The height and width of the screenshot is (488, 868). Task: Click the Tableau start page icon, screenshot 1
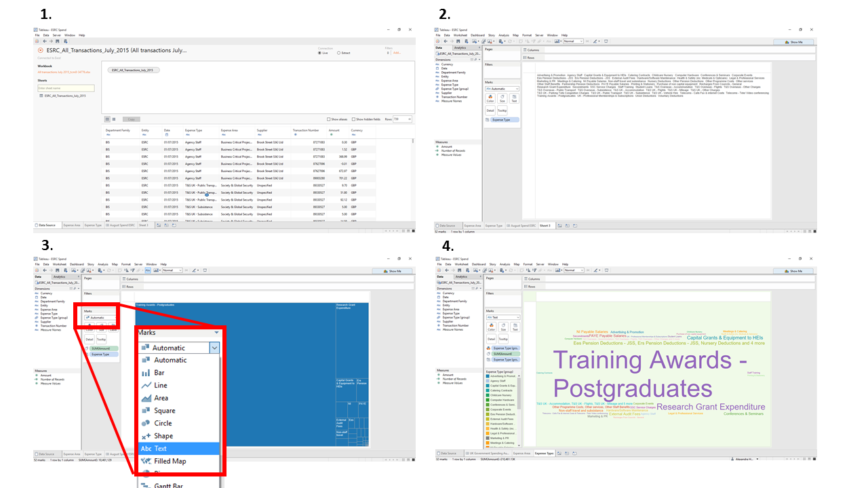pyautogui.click(x=37, y=41)
